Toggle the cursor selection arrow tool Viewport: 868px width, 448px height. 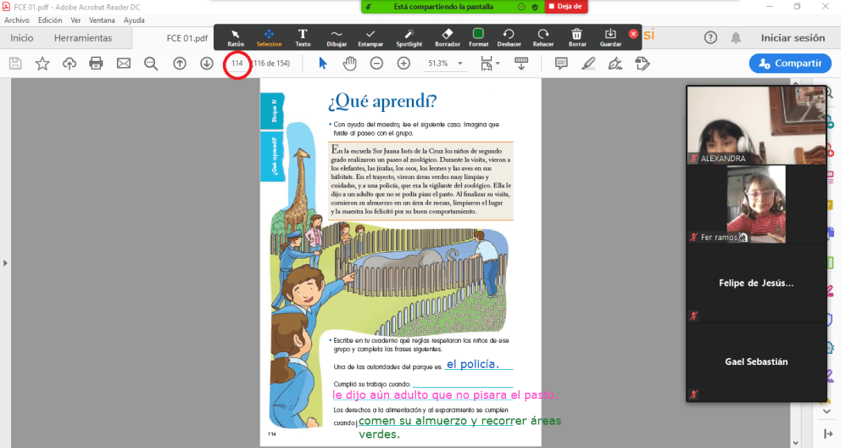[323, 64]
